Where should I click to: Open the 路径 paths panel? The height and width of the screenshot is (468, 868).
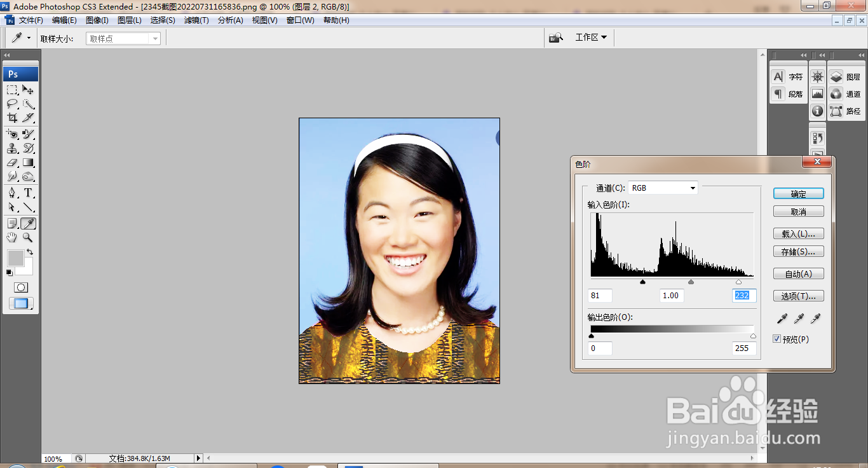[x=846, y=111]
